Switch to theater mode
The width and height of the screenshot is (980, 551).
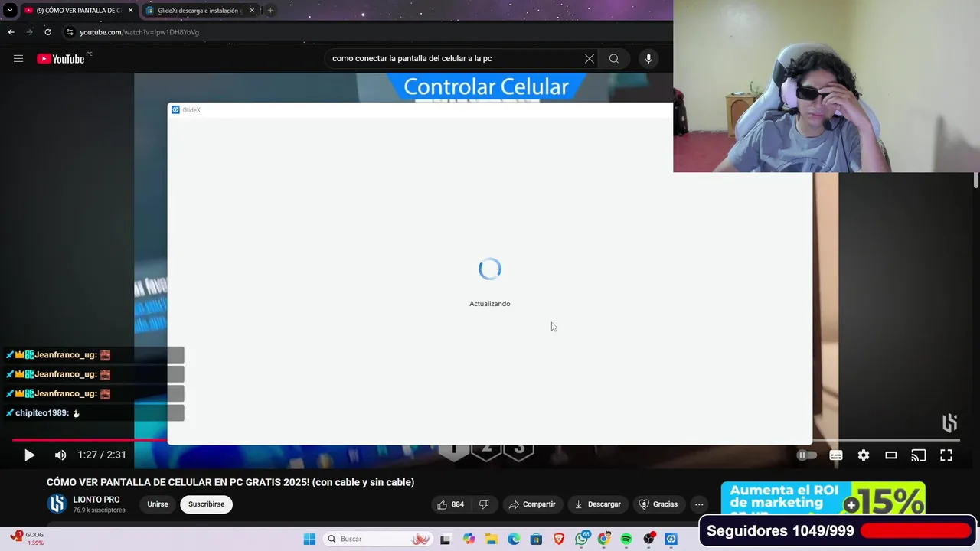891,455
